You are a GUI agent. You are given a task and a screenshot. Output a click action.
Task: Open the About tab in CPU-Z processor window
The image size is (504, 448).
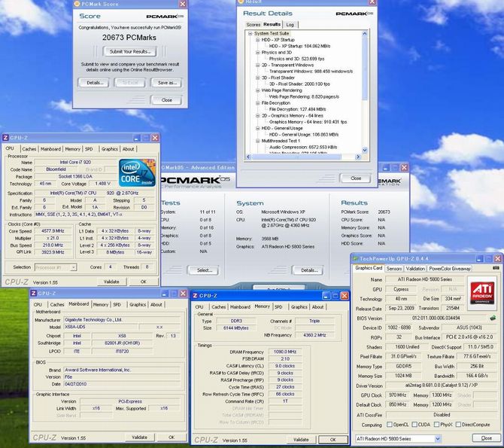click(128, 149)
